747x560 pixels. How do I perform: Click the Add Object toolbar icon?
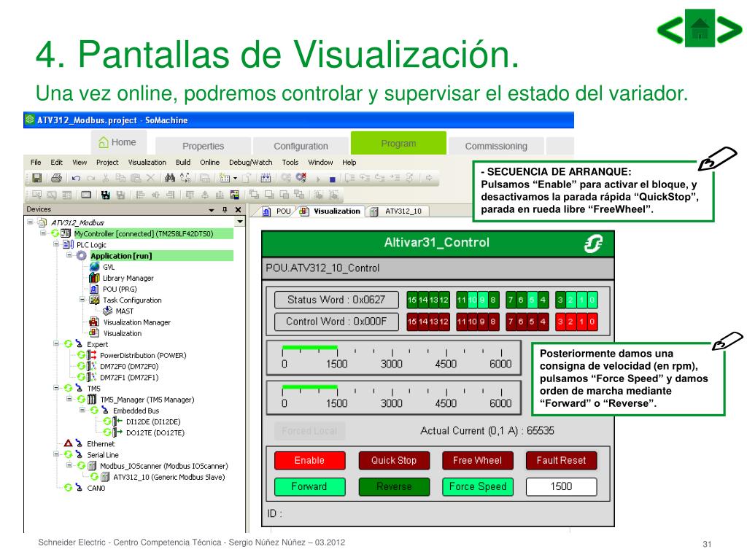pyautogui.click(x=224, y=178)
